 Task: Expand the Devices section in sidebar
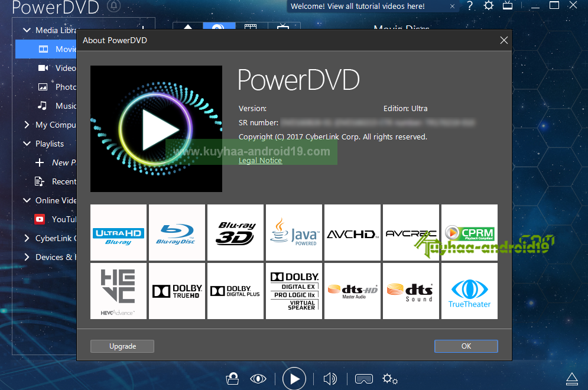click(x=27, y=257)
